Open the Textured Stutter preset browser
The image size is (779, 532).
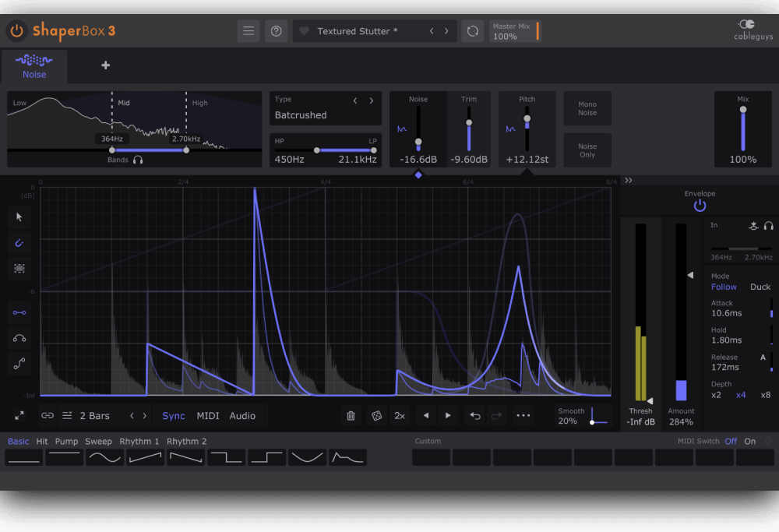[357, 31]
